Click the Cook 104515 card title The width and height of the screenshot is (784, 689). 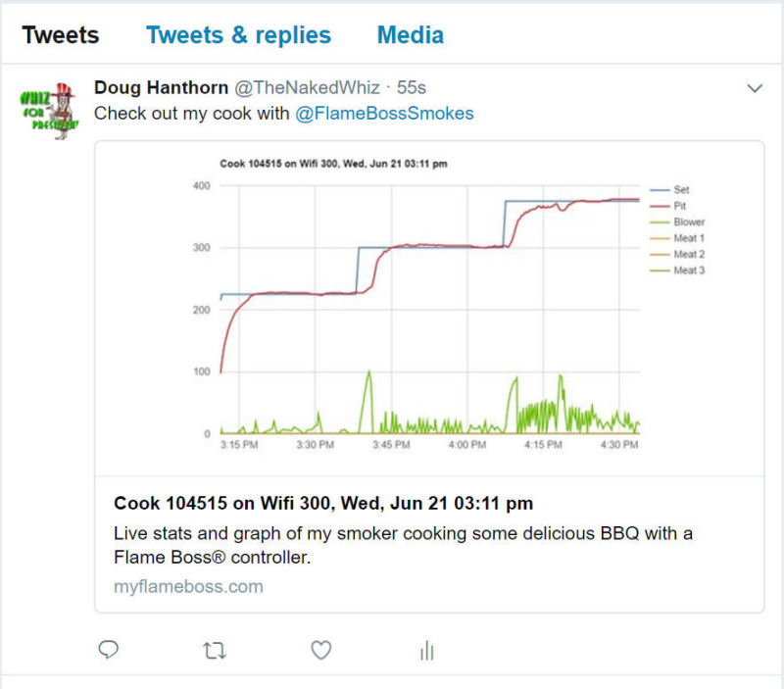pos(323,504)
